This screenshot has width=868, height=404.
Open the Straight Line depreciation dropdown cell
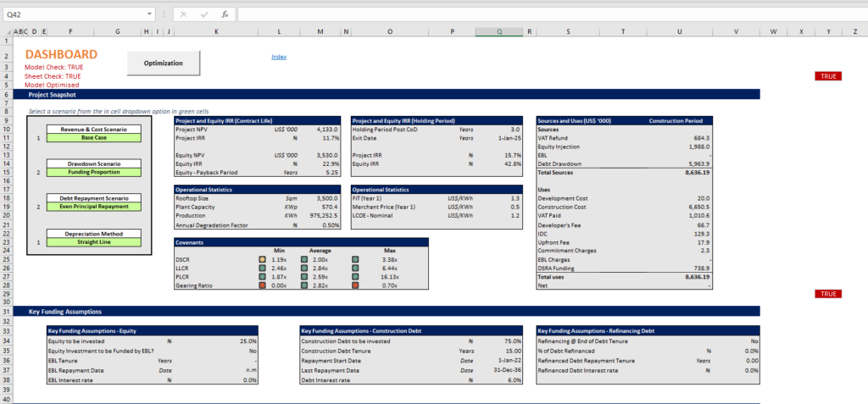point(94,241)
